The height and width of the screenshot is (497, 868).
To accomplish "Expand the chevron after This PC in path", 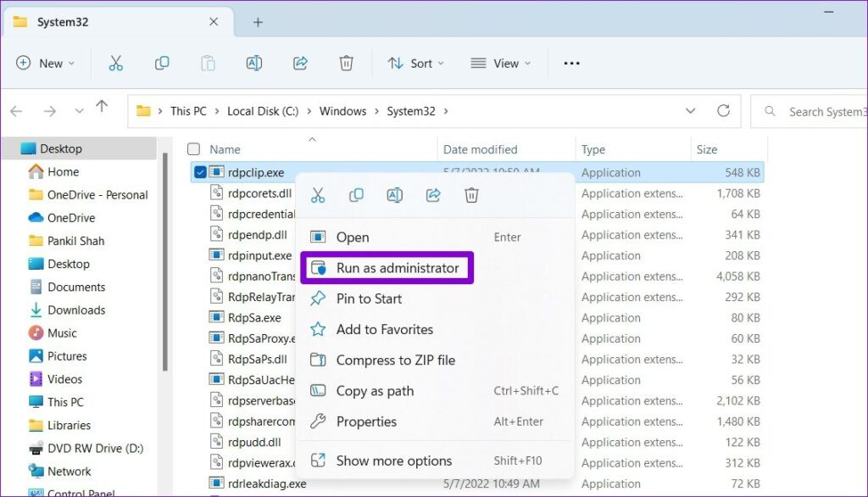I will [217, 111].
